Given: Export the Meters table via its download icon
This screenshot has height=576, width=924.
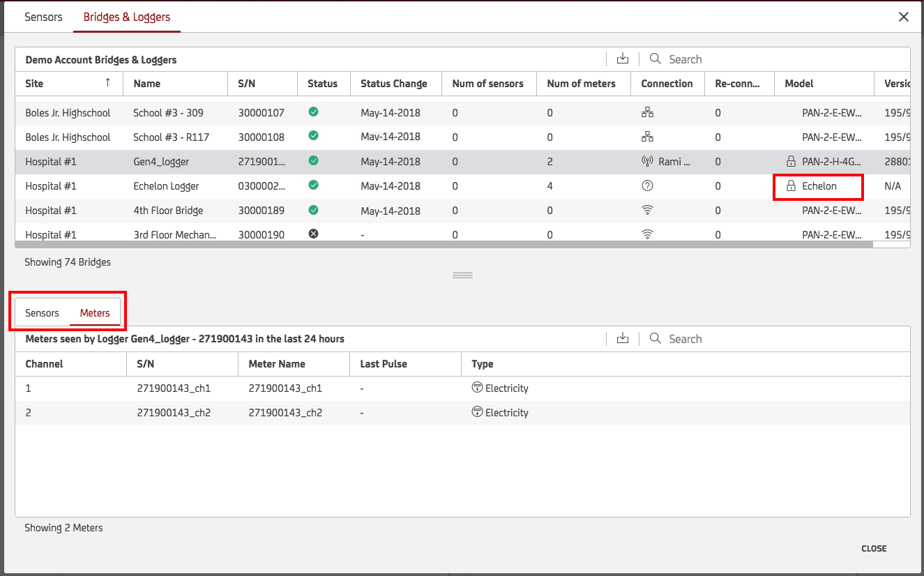Looking at the screenshot, I should (x=622, y=338).
